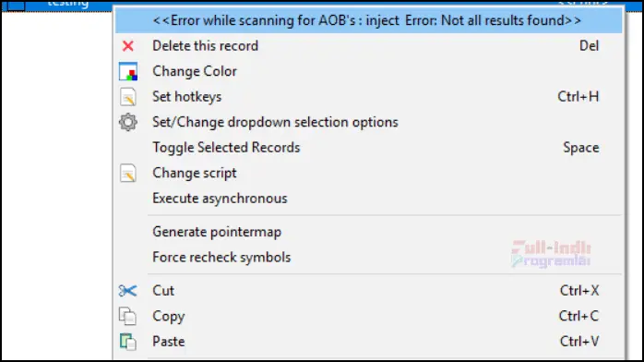The height and width of the screenshot is (362, 644).
Task: Select the testing record row
Action: [x=57, y=5]
